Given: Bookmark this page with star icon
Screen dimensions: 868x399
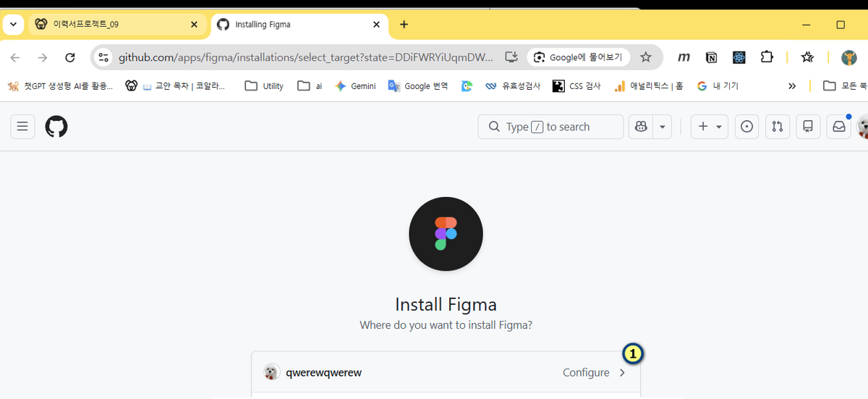Looking at the screenshot, I should coord(646,57).
